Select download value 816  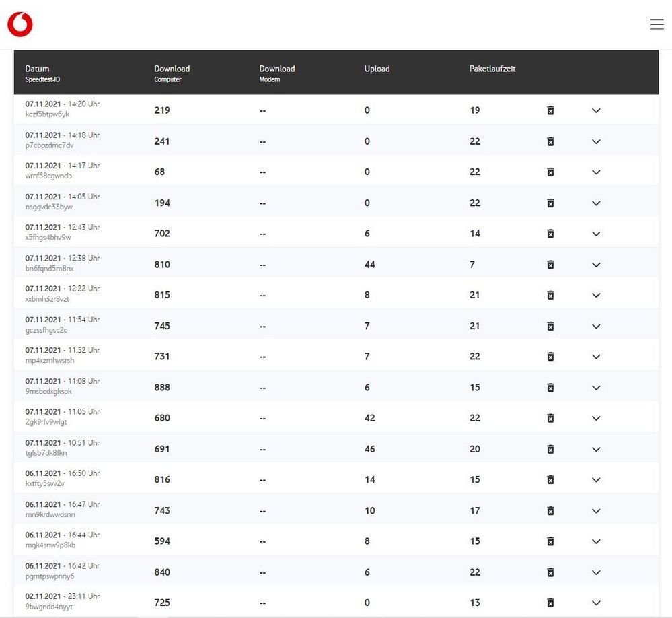coord(162,480)
